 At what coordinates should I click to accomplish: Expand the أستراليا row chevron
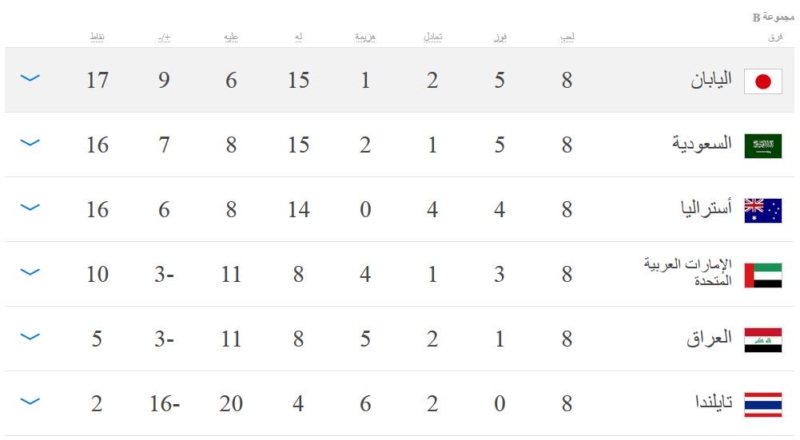click(x=30, y=208)
